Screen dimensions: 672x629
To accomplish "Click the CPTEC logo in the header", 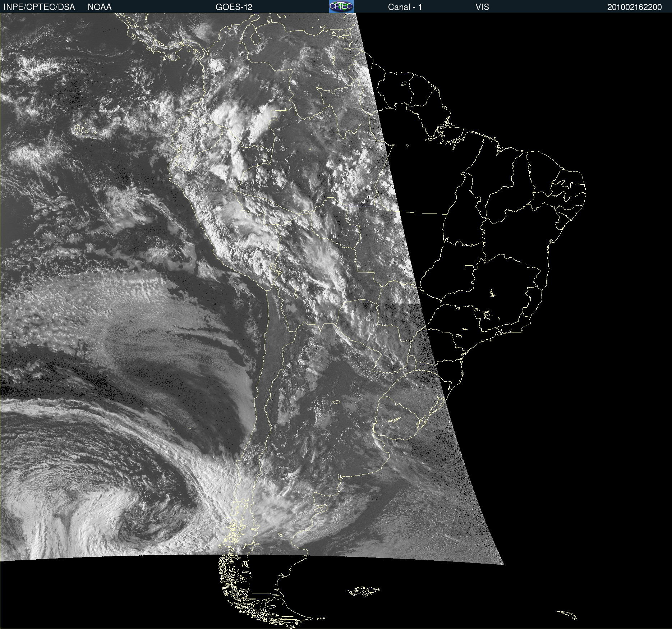I will (x=341, y=6).
